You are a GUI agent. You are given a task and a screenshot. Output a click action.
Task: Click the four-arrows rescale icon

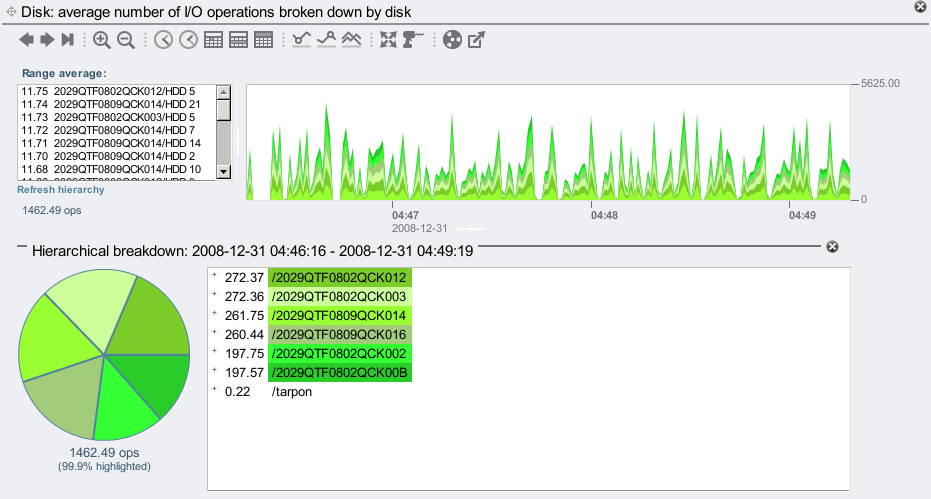(388, 40)
